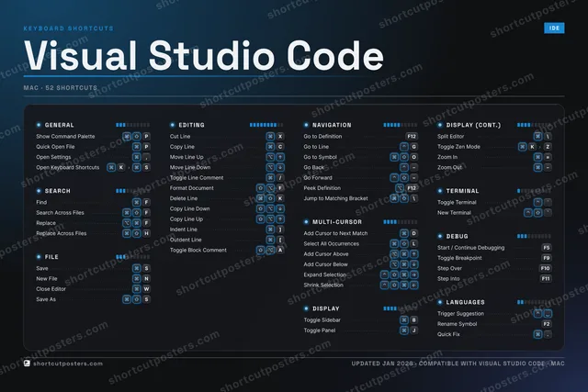Click the 'Save As' label
The height and width of the screenshot is (392, 588).
click(x=46, y=299)
